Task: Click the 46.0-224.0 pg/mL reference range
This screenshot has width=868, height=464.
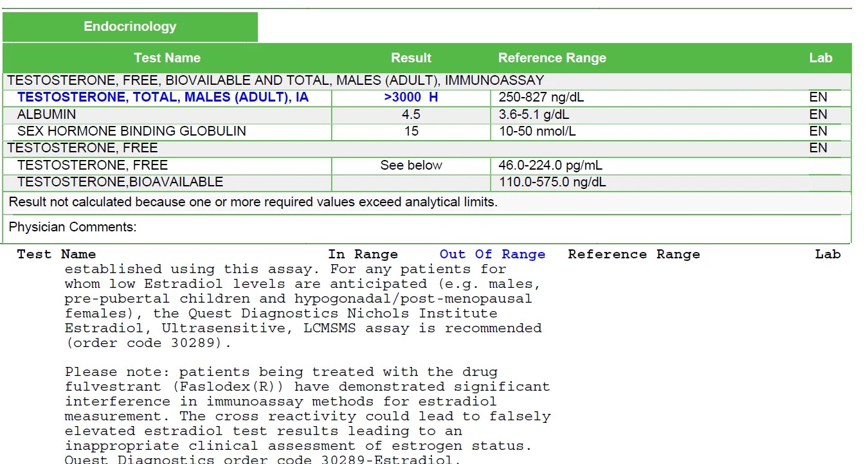Action: [x=550, y=165]
